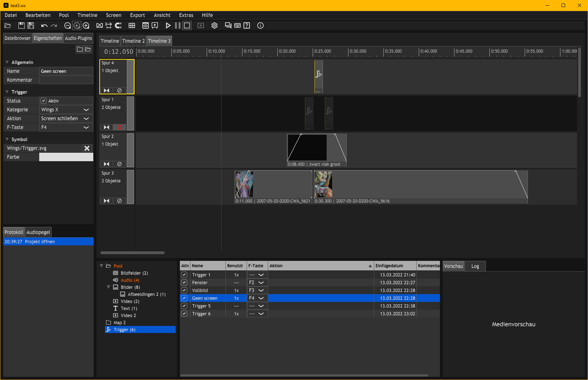Switch to the Audiopegel tab

coord(38,232)
